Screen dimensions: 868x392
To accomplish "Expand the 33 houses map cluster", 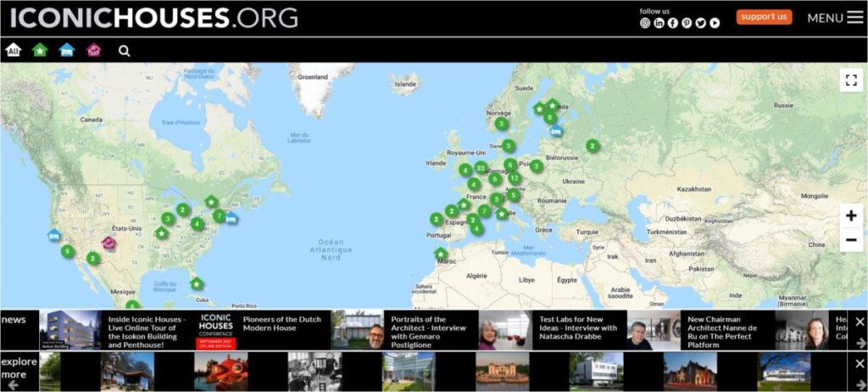I will (481, 168).
